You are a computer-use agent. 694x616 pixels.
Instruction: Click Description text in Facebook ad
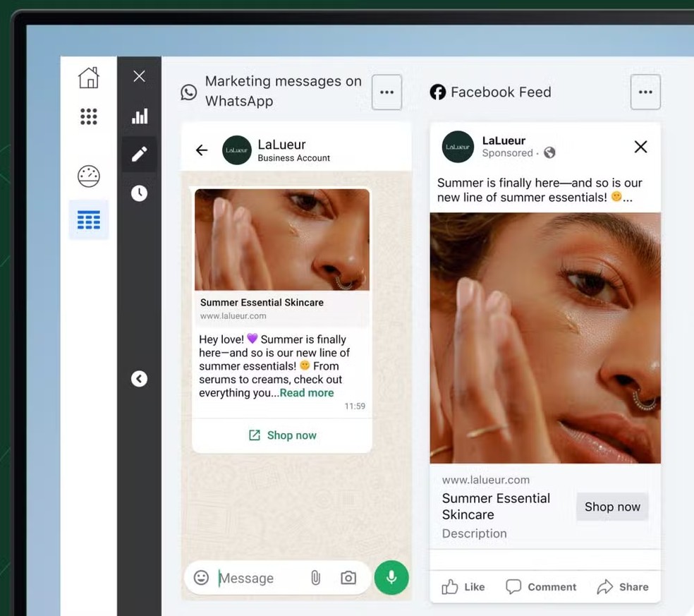[x=474, y=533]
